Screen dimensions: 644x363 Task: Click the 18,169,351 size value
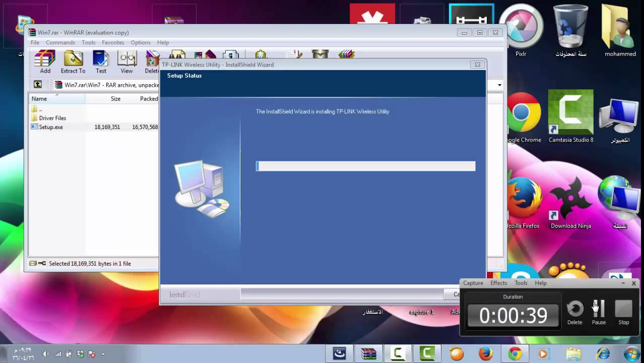(107, 127)
